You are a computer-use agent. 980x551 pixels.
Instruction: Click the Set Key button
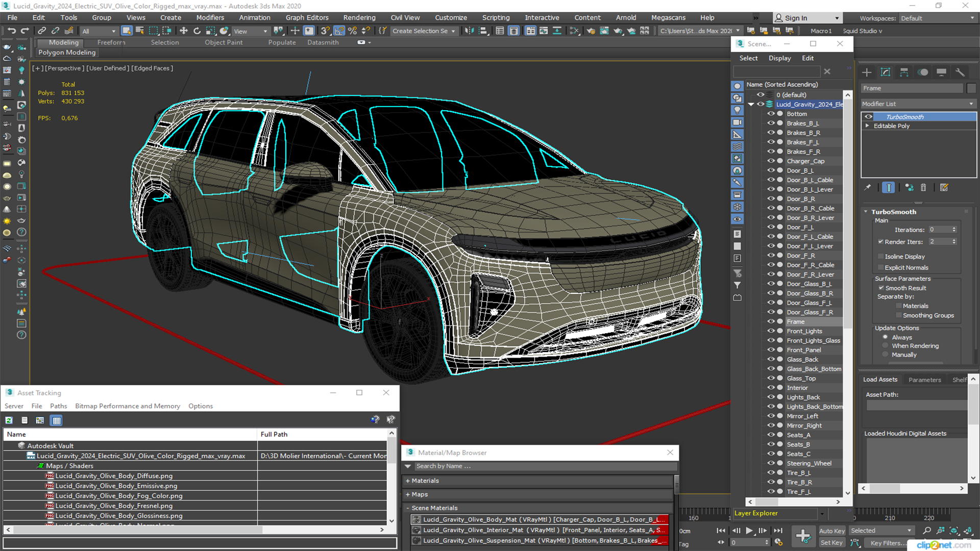coord(831,543)
